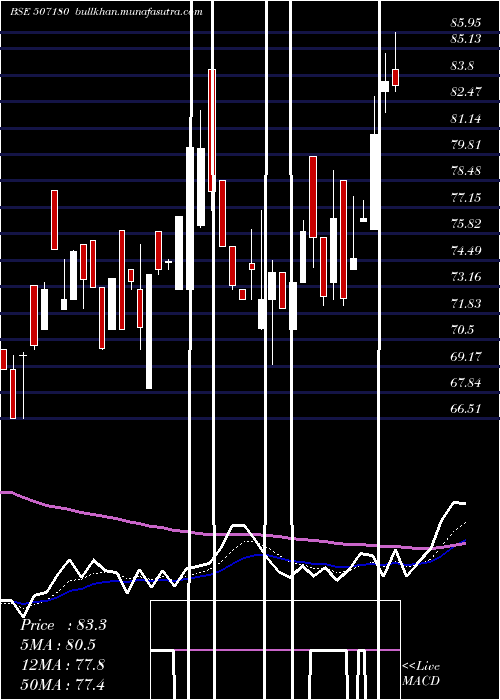Image resolution: width=500 pixels, height=700 pixels.
Task: Click the BSE 507180 chart title
Action: 39,12
